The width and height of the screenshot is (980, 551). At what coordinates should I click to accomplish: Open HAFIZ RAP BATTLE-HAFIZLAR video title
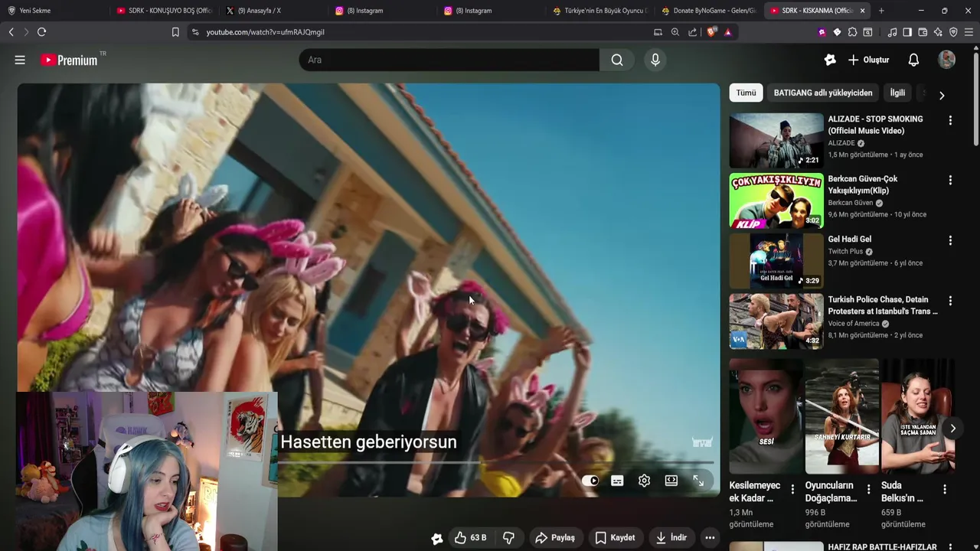click(882, 546)
